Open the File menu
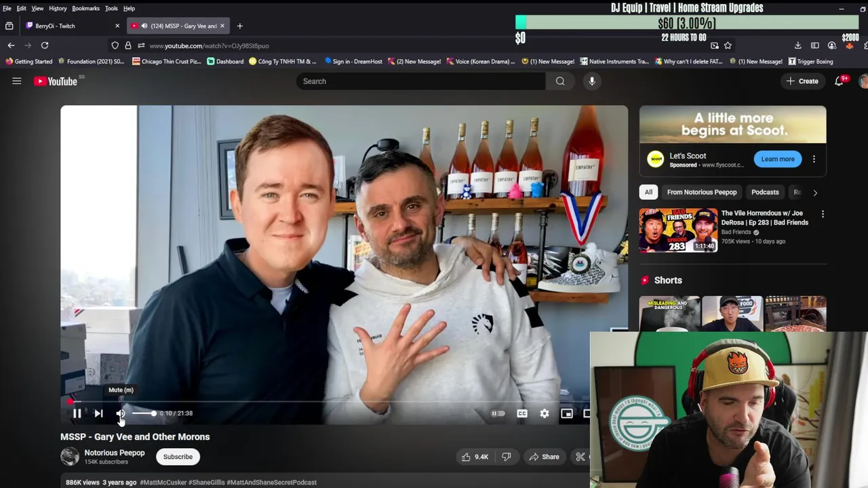868x488 pixels. (7, 8)
